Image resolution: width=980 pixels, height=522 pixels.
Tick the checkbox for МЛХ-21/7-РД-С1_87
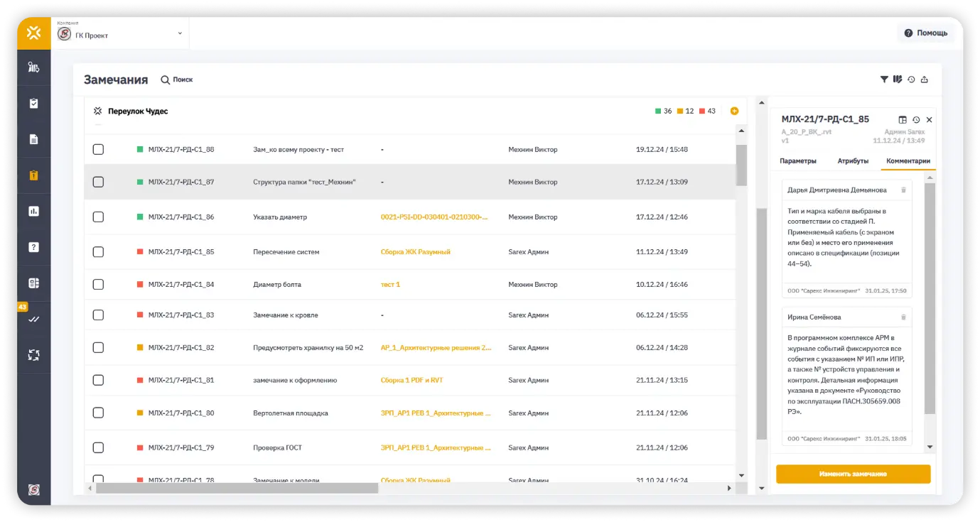tap(98, 182)
